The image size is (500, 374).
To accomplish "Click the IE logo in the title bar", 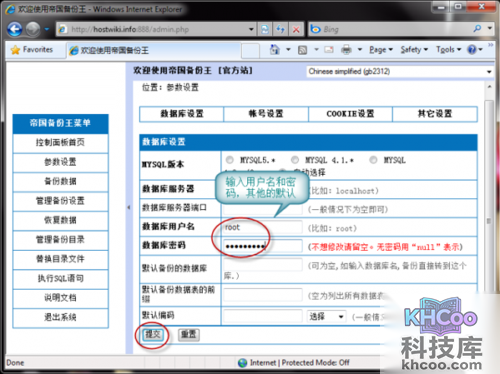I will click(10, 9).
